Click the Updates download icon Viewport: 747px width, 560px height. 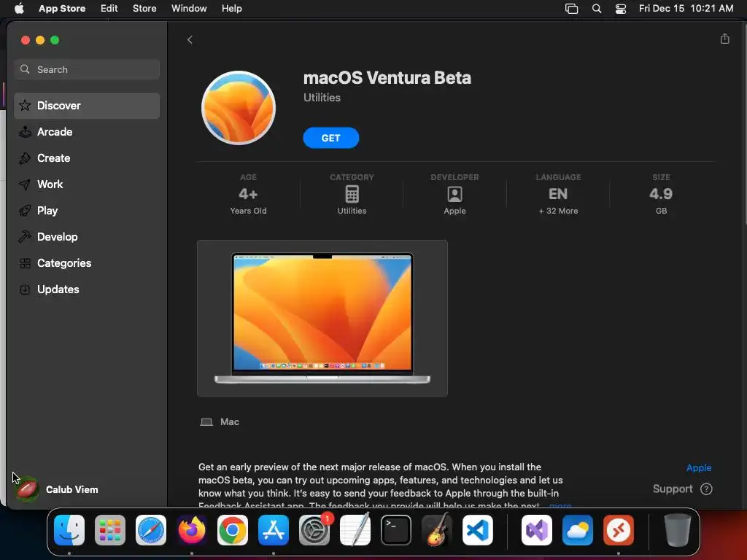[25, 289]
